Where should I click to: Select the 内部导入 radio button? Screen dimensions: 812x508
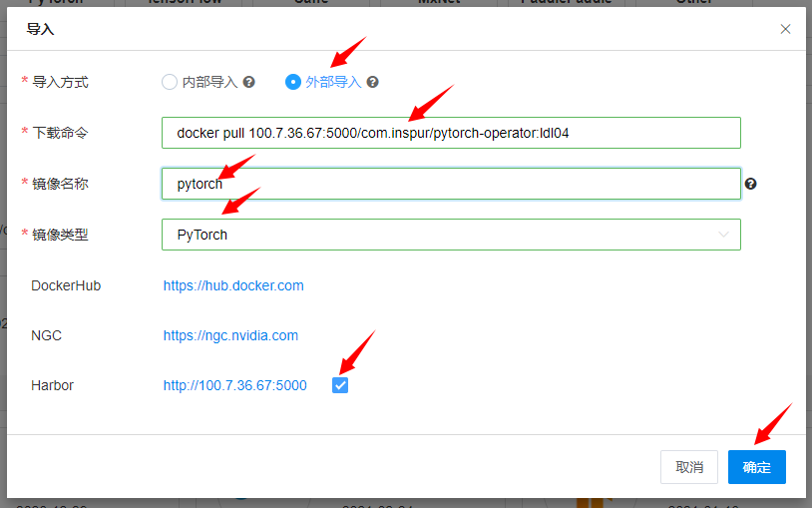(170, 82)
